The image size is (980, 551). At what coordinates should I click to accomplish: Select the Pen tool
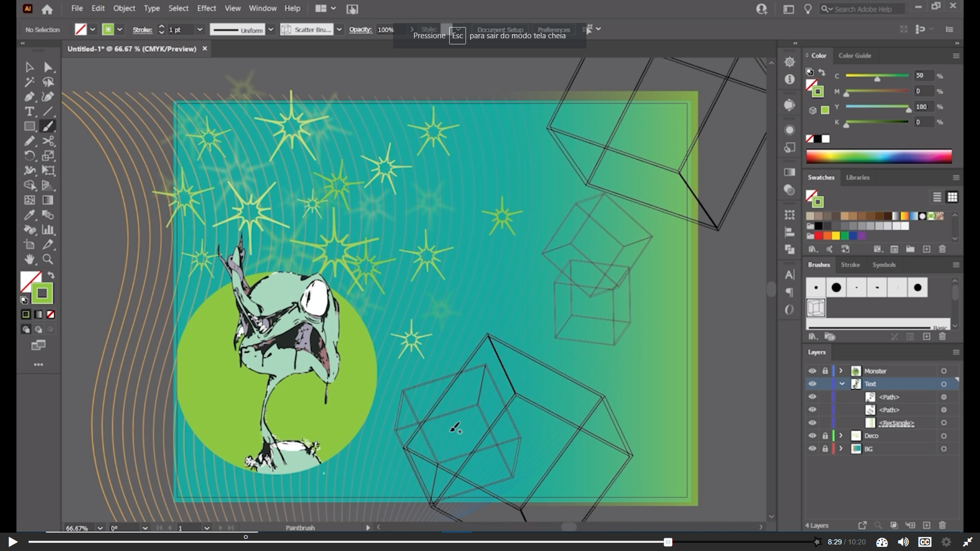pyautogui.click(x=30, y=97)
